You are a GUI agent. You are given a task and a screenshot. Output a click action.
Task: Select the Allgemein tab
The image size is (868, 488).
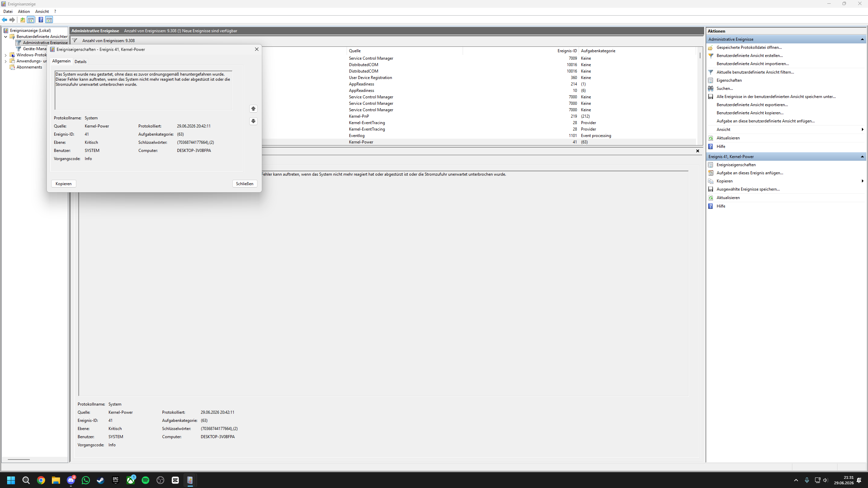coord(61,61)
